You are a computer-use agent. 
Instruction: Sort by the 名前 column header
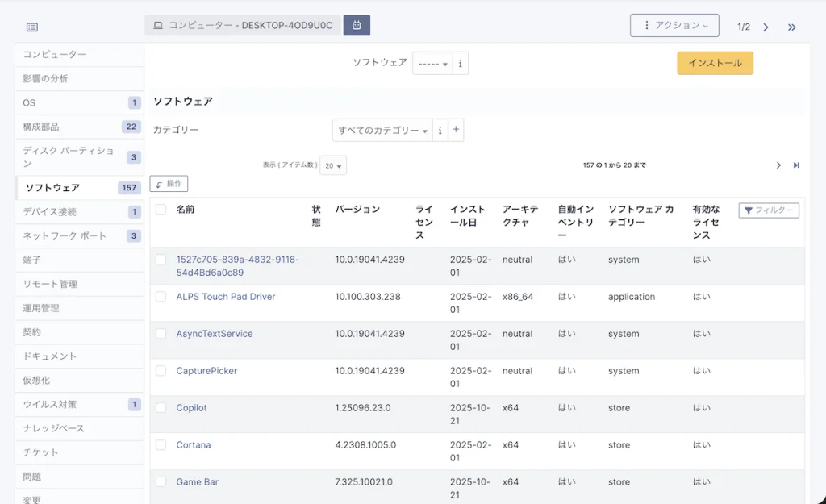point(186,210)
